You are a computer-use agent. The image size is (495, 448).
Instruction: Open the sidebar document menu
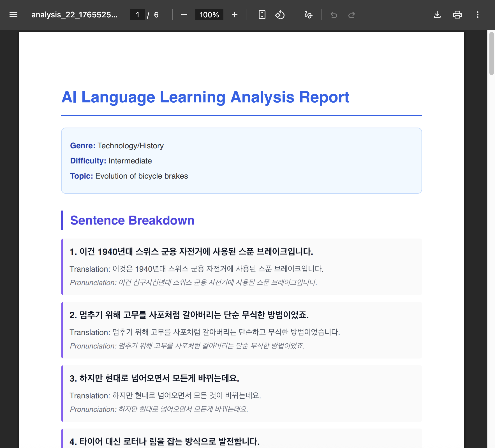pos(13,15)
